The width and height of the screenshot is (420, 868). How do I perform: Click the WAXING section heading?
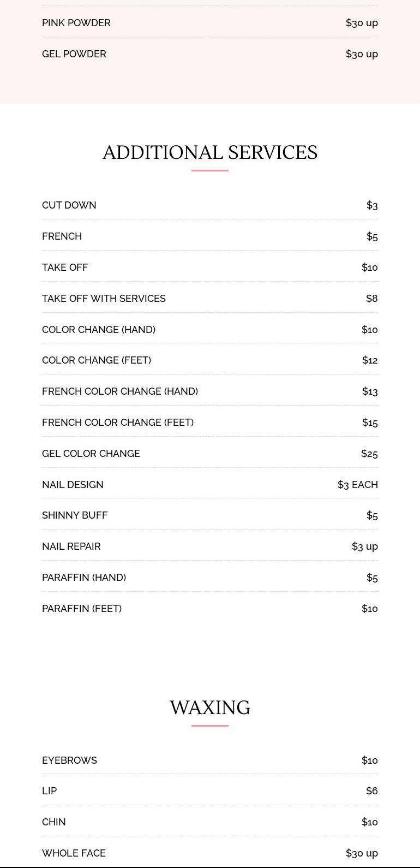(210, 708)
